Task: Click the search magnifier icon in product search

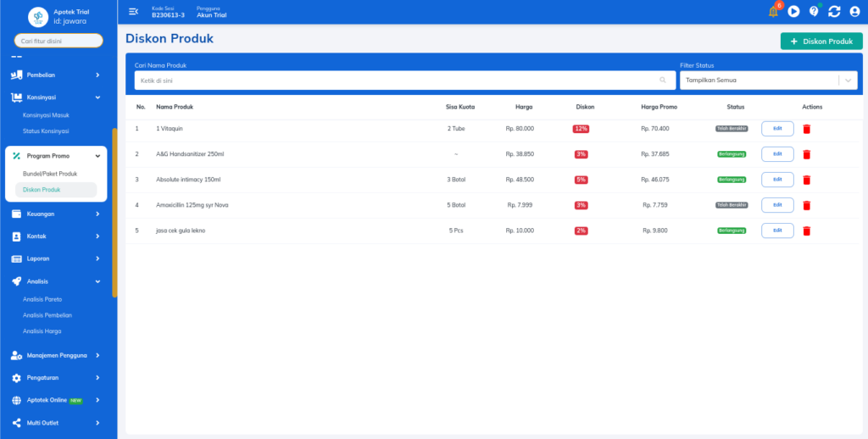Action: pos(663,81)
